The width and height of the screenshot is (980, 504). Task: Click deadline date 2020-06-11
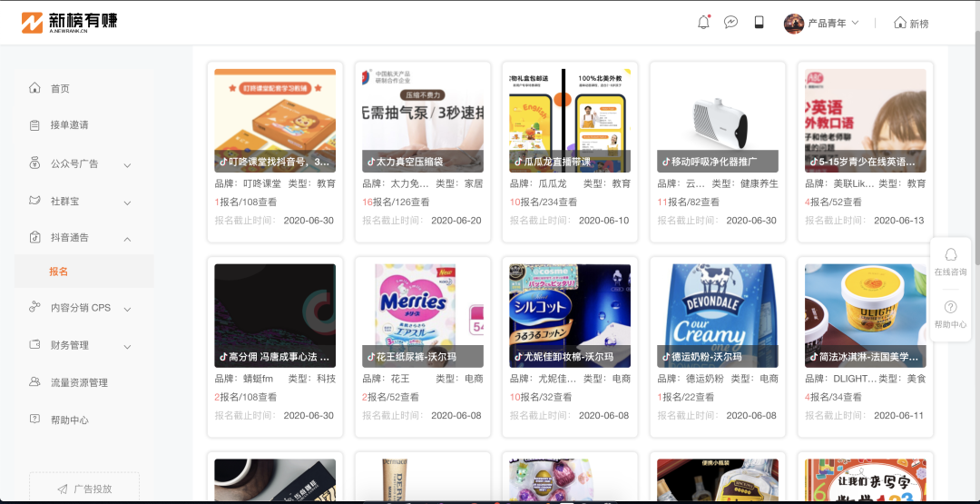[x=898, y=415]
